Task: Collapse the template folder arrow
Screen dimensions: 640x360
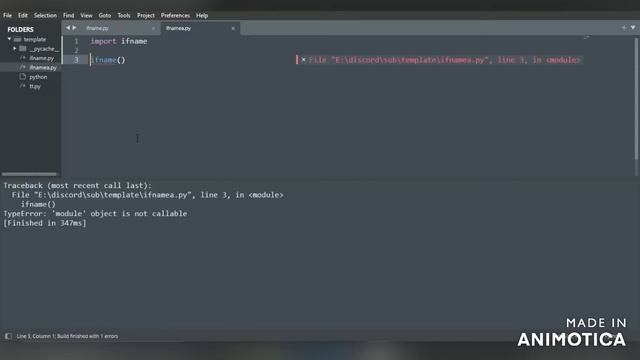Action: [9, 39]
